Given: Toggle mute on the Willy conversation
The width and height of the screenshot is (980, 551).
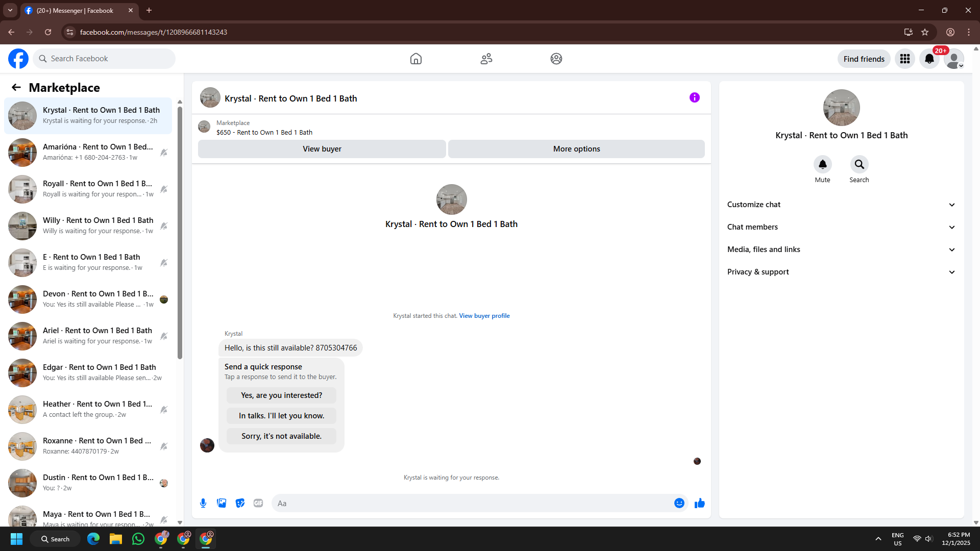Looking at the screenshot, I should (164, 226).
